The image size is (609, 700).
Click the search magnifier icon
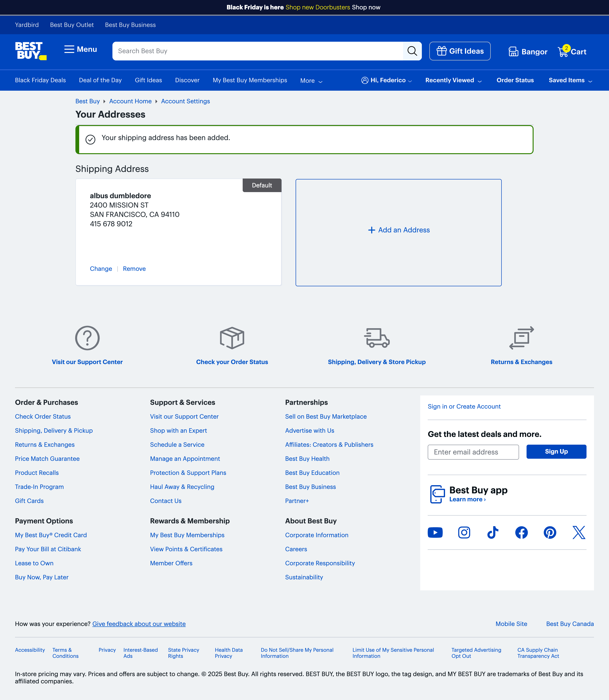(412, 51)
